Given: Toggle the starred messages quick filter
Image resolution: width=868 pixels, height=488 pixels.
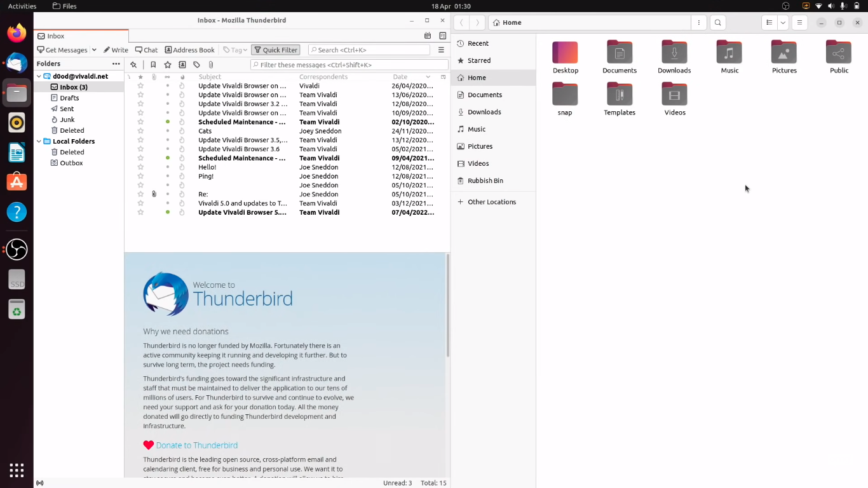Looking at the screenshot, I should [168, 65].
